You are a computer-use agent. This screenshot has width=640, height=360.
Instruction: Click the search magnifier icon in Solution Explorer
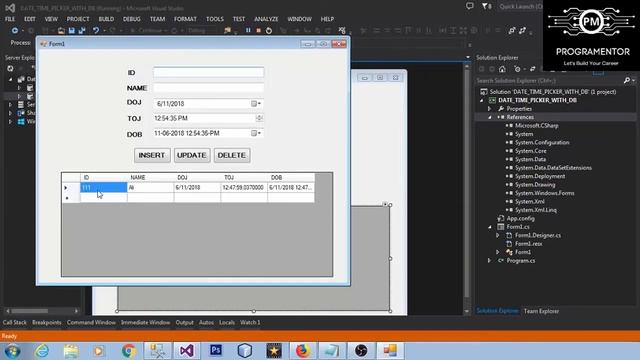[627, 80]
